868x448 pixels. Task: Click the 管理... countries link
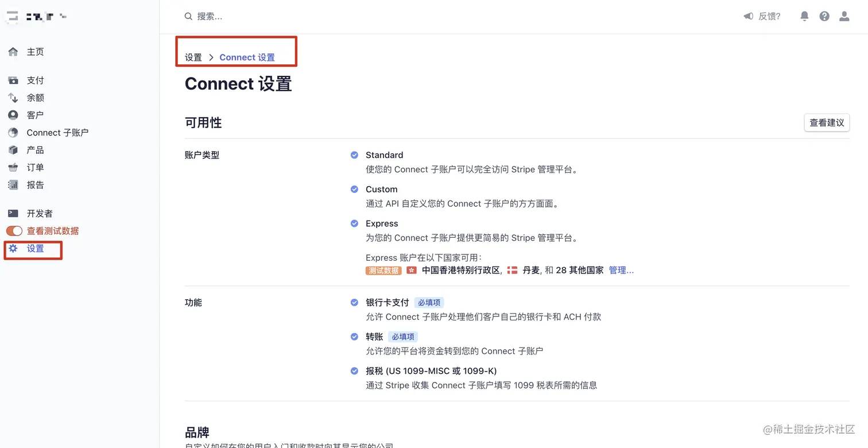pyautogui.click(x=621, y=270)
